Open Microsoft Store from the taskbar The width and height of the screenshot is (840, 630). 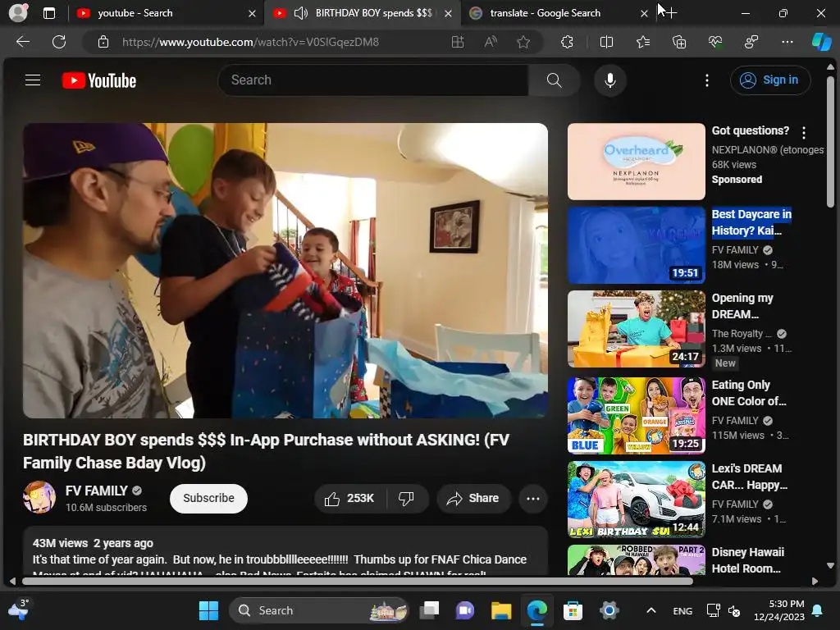573,610
